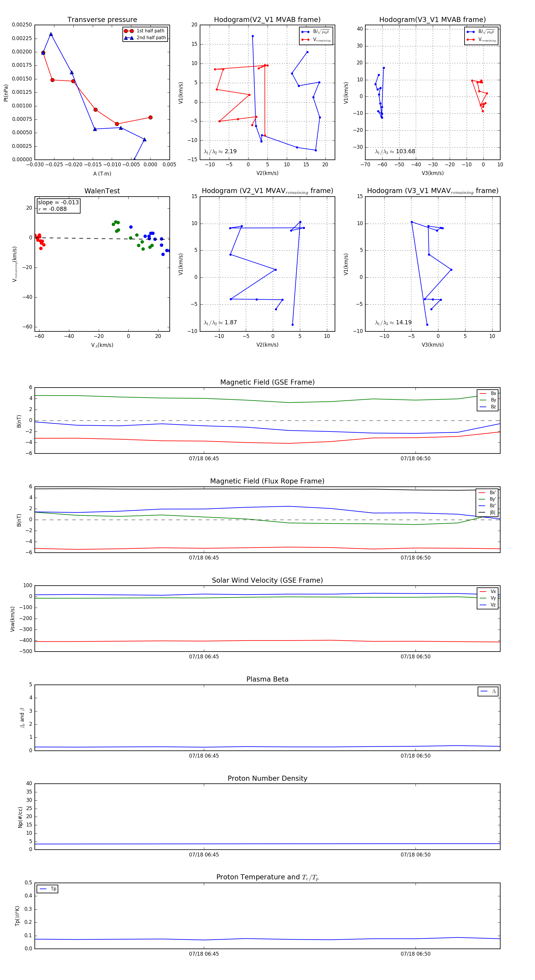Viewport: 535px width, 980px height.
Task: Click '07/18 06:45' tick under GSE magnetic field
Action: click(204, 459)
